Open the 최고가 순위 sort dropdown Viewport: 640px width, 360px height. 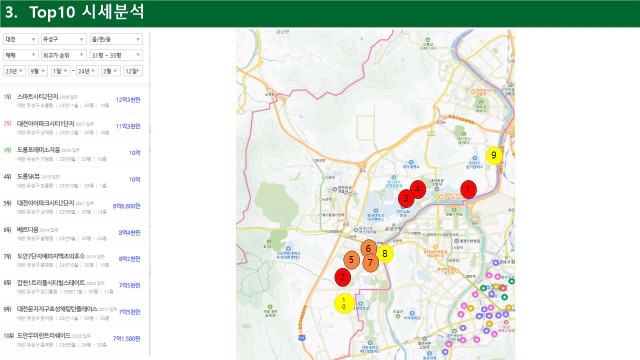(x=63, y=55)
